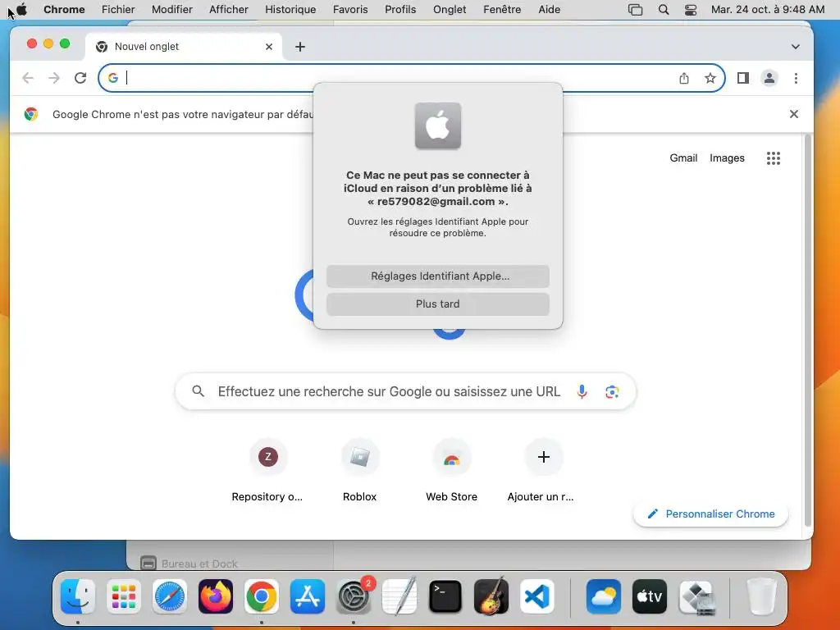Open the Fenêtre menu
This screenshot has width=840, height=630.
502,9
